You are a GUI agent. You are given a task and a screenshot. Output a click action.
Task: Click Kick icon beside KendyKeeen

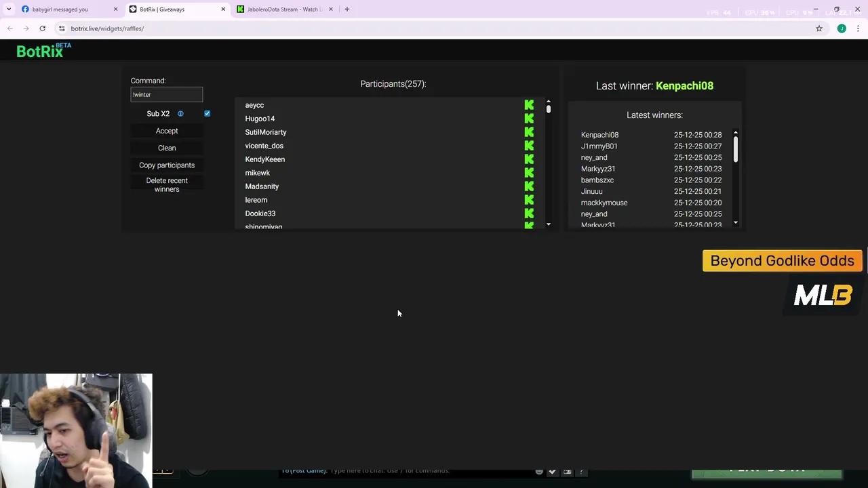click(x=529, y=159)
